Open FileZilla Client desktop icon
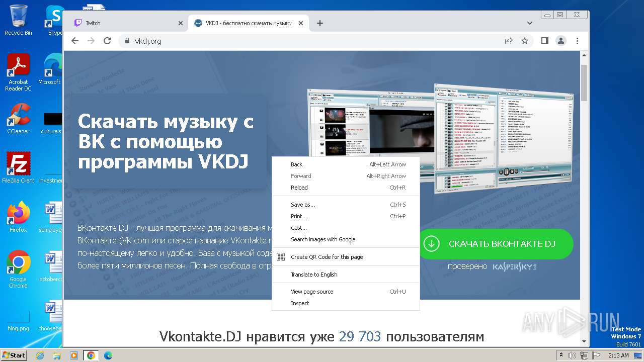This screenshot has height=362, width=644. click(x=18, y=168)
